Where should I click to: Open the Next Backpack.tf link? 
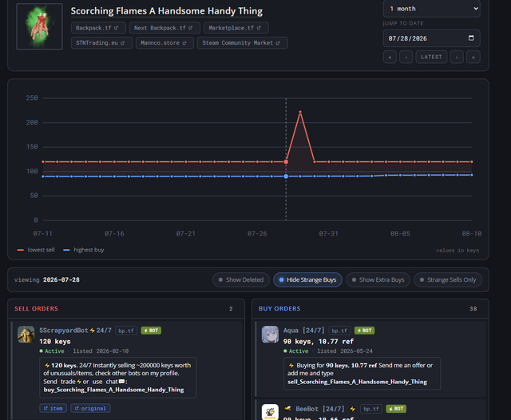[164, 28]
